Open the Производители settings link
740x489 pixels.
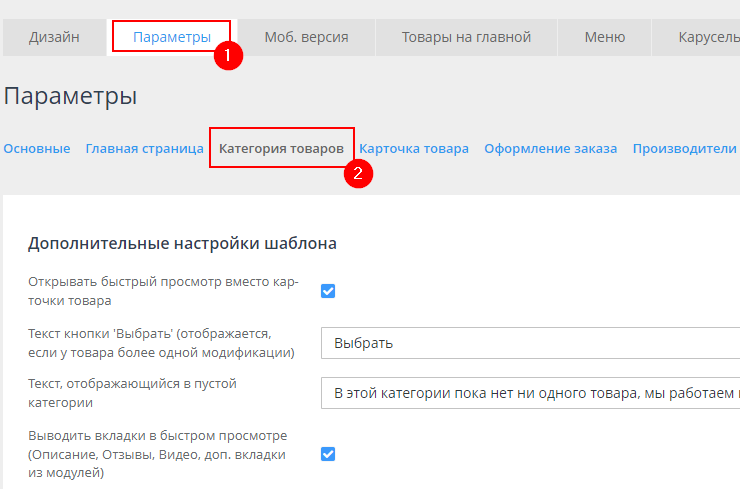pyautogui.click(x=684, y=149)
